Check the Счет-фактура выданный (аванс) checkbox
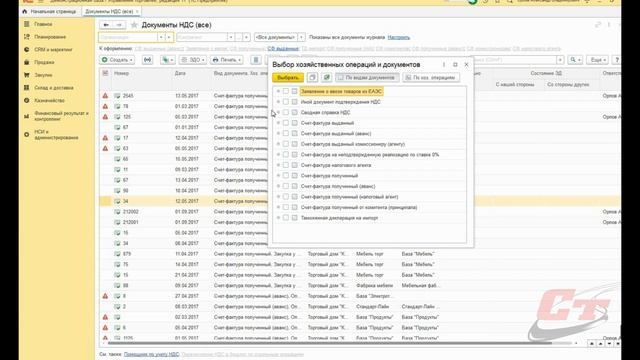 pos(286,133)
